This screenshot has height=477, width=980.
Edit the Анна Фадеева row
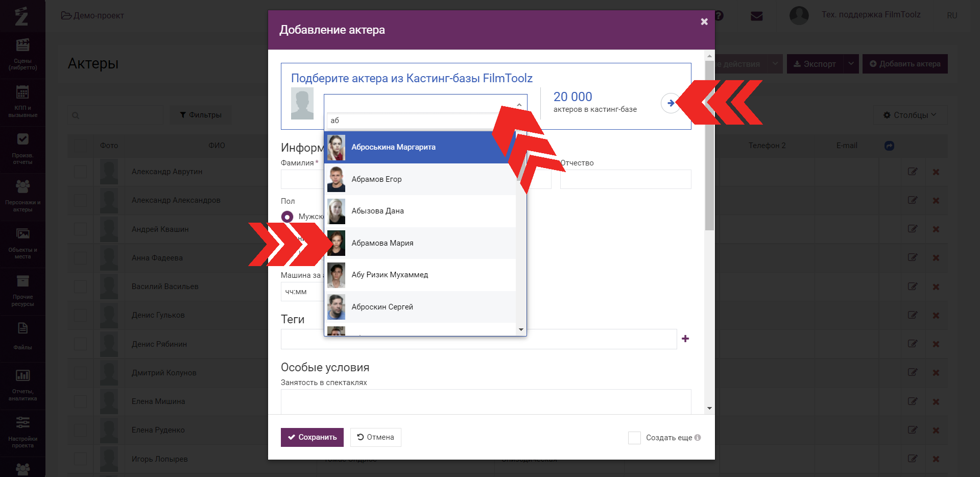[913, 257]
